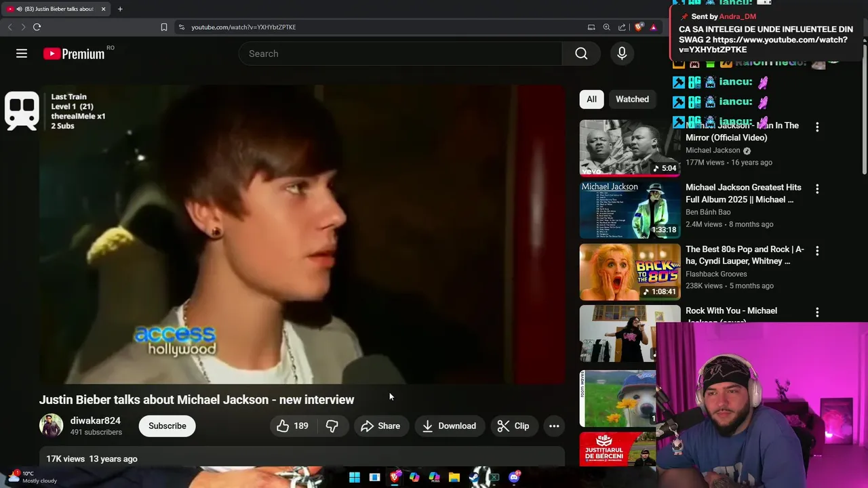
Task: Open the YouTube guide hamburger menu
Action: [22, 54]
